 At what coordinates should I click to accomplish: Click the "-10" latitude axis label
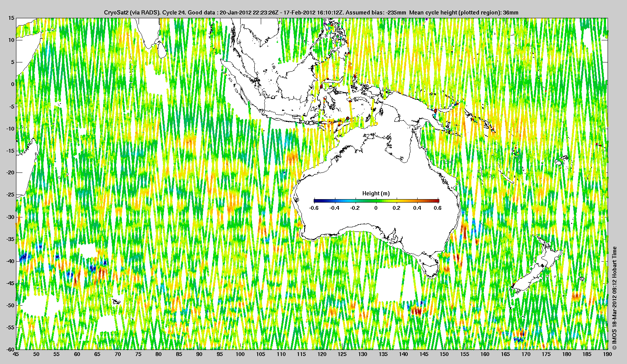click(11, 129)
